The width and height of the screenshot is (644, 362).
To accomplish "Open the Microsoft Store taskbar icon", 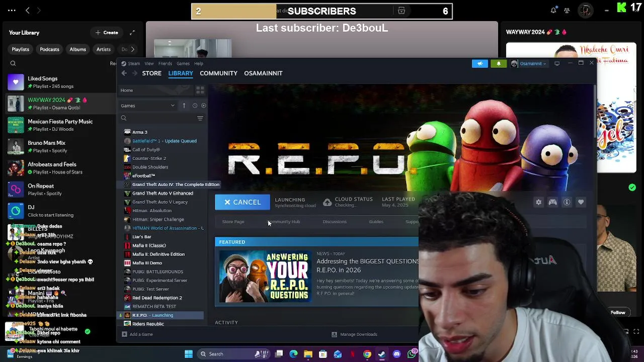I will tap(323, 354).
